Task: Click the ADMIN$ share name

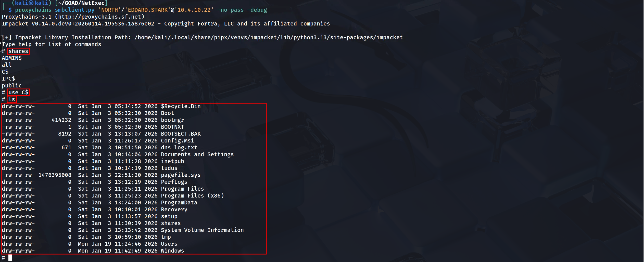Action: [12, 58]
